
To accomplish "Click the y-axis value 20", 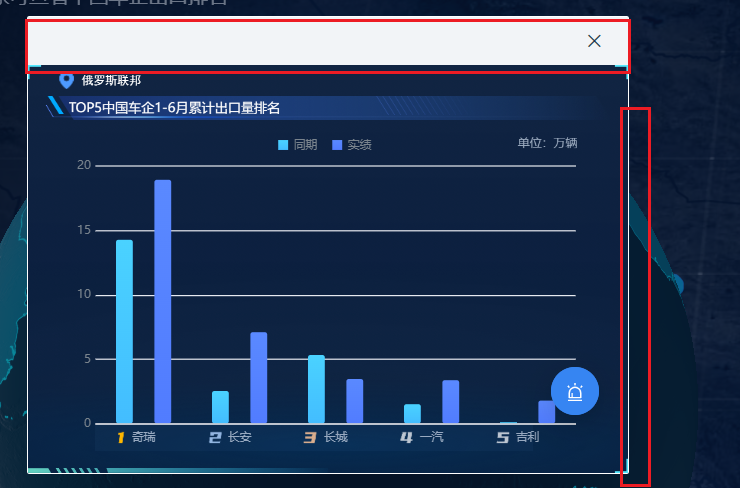I will point(84,165).
